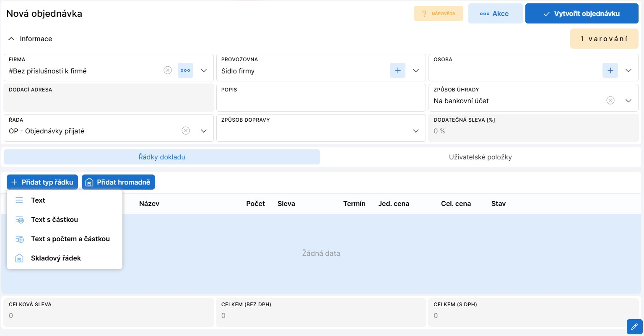Choose Text row type from the menu

(65, 200)
